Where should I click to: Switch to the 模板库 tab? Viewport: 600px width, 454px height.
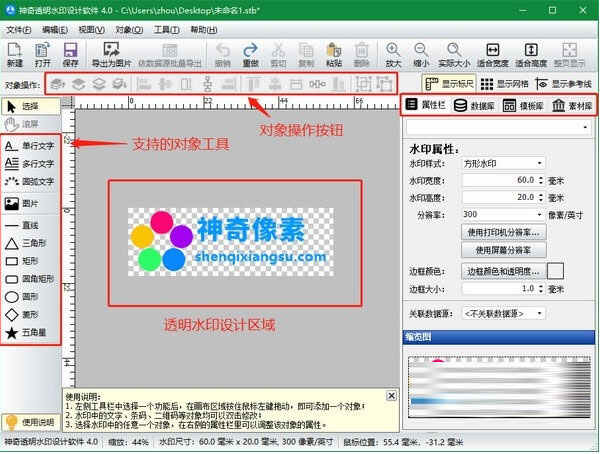[x=523, y=106]
